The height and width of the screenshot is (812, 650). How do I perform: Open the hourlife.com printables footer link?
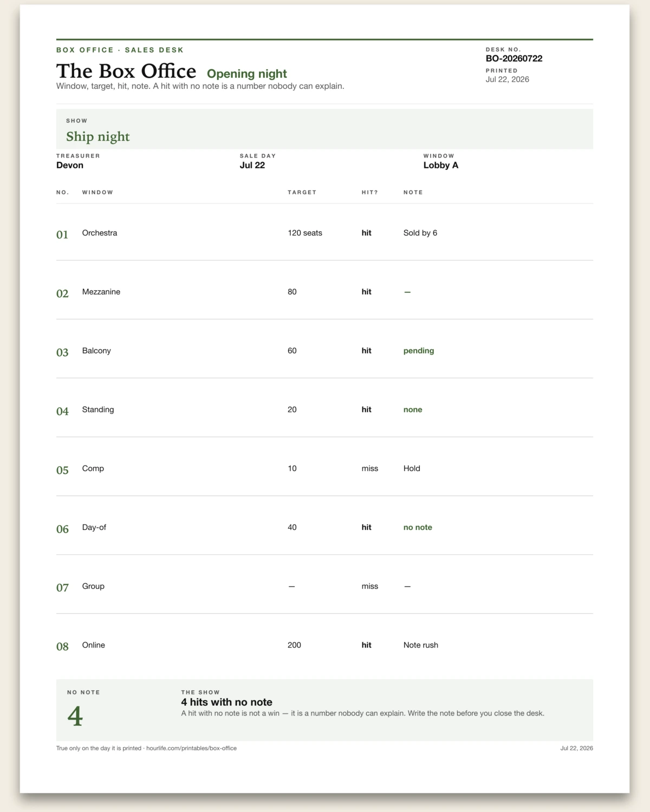[191, 748]
